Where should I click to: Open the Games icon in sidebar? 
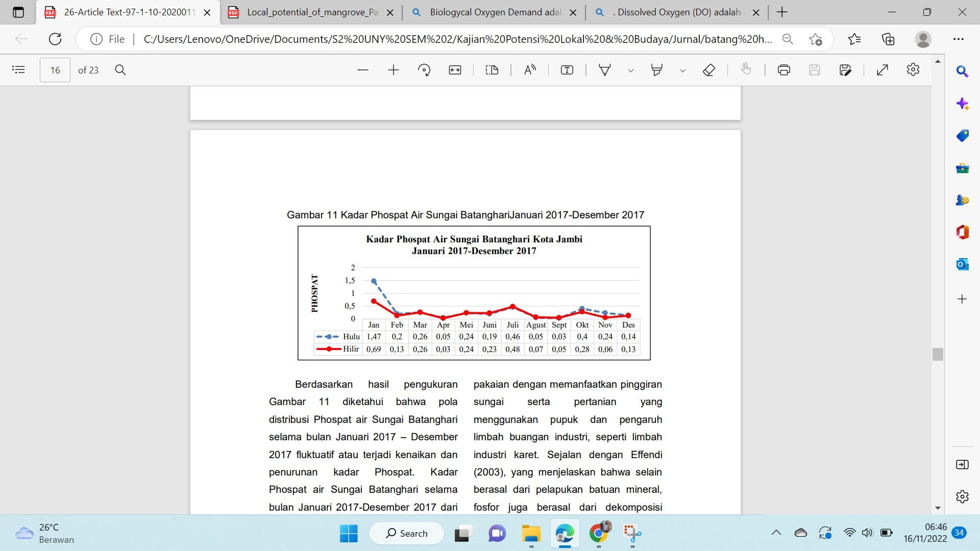[962, 200]
